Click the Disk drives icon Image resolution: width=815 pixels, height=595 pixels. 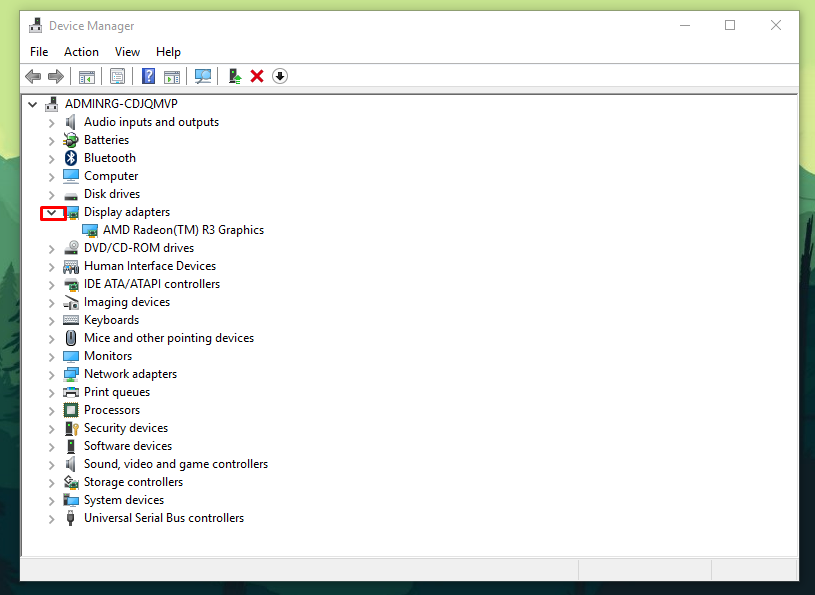click(x=71, y=196)
